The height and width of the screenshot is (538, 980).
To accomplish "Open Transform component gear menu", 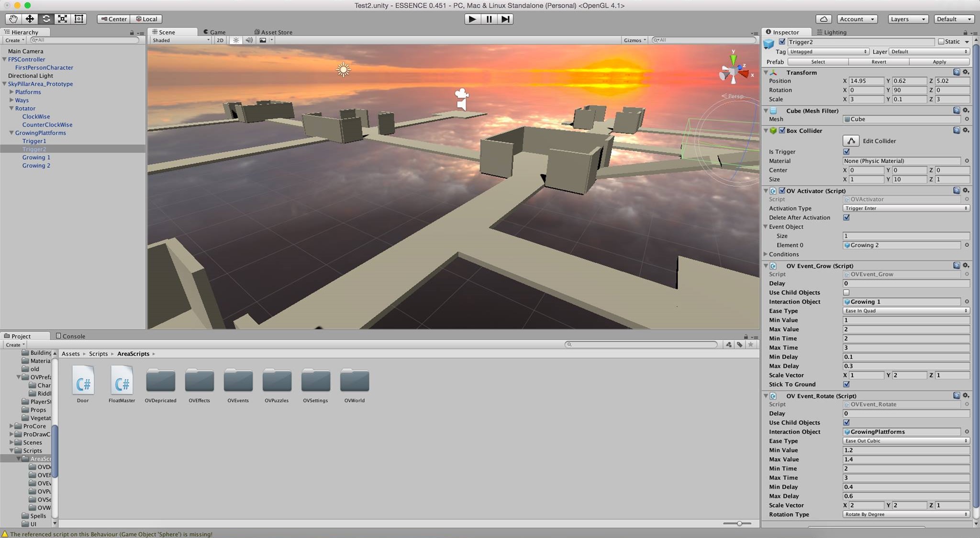I will pyautogui.click(x=966, y=72).
